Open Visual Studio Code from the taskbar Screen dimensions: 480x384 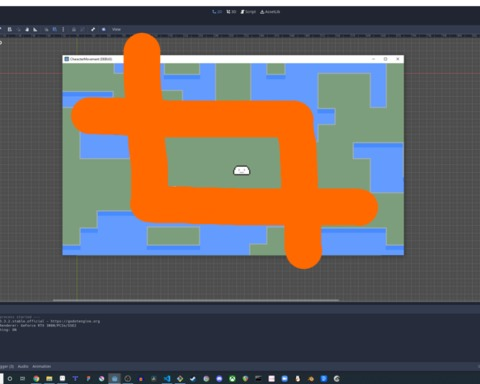(x=167, y=379)
